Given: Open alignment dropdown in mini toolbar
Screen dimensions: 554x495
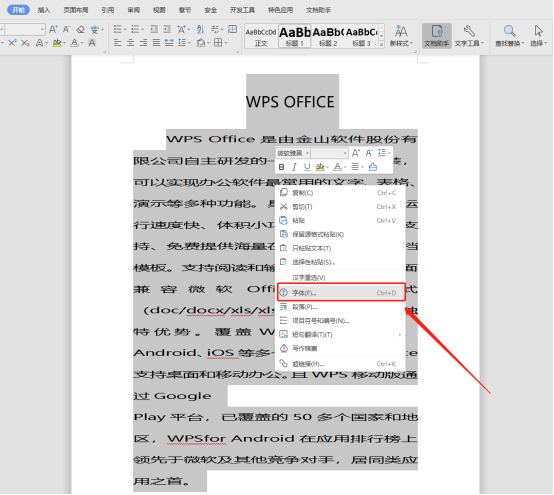Looking at the screenshot, I should click(x=363, y=167).
